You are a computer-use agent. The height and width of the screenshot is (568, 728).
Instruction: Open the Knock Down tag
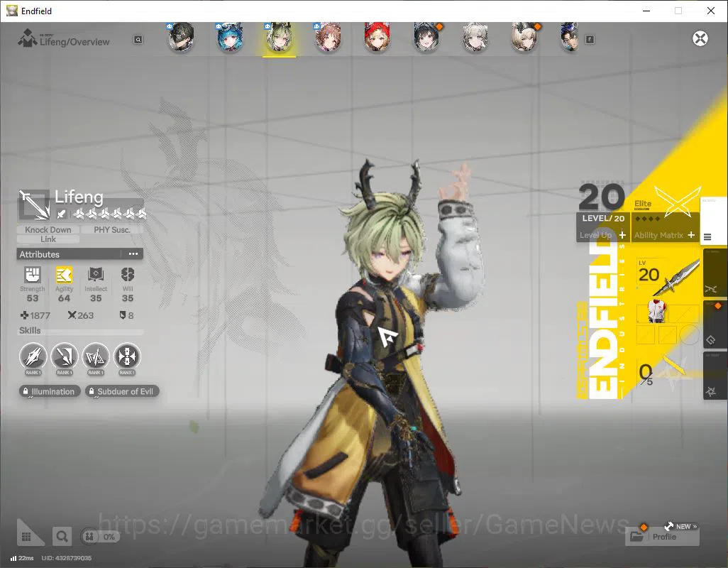click(48, 229)
